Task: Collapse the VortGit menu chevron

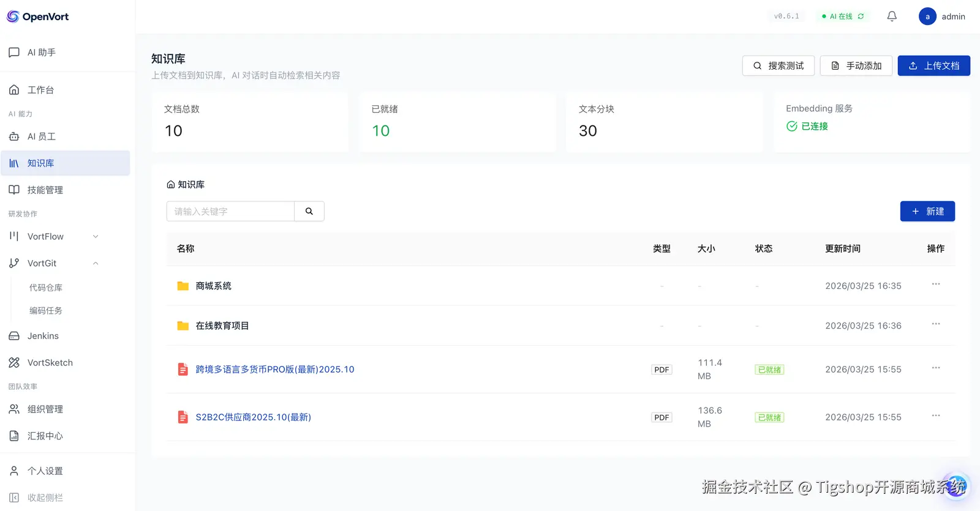Action: pos(96,263)
